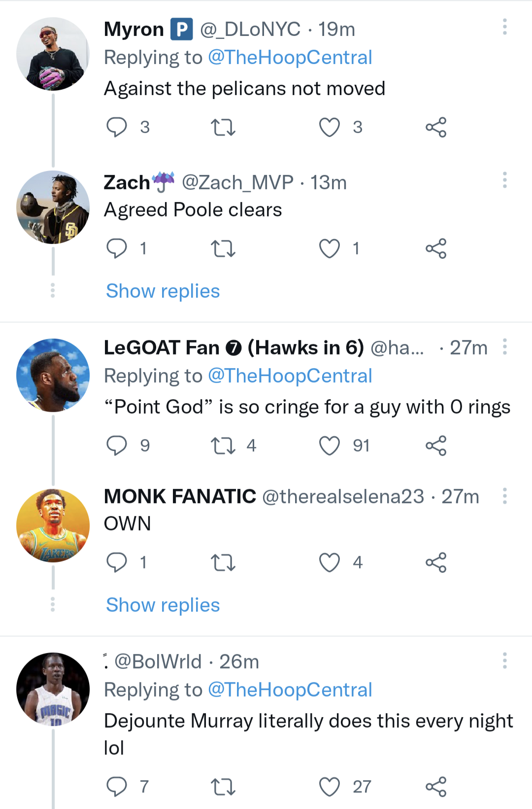Like Myron's tweet about the pelicans

[330, 127]
